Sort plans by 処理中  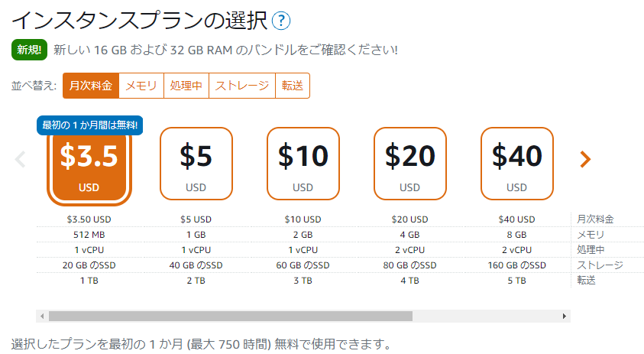tap(186, 86)
